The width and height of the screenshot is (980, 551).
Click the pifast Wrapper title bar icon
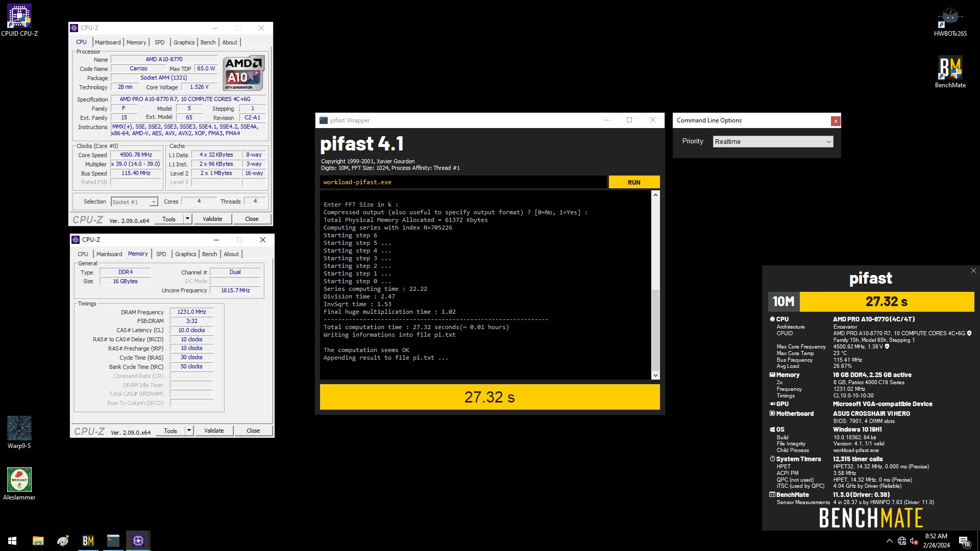pyautogui.click(x=324, y=120)
